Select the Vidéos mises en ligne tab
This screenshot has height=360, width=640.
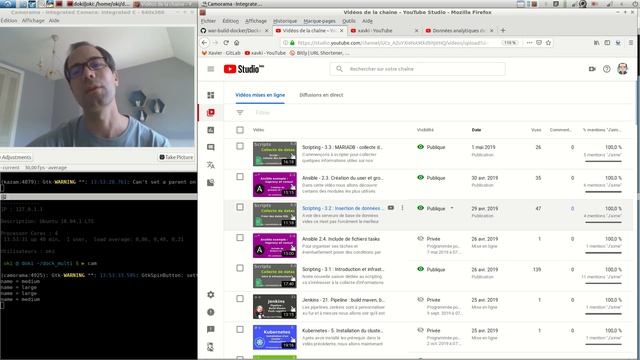tap(260, 95)
